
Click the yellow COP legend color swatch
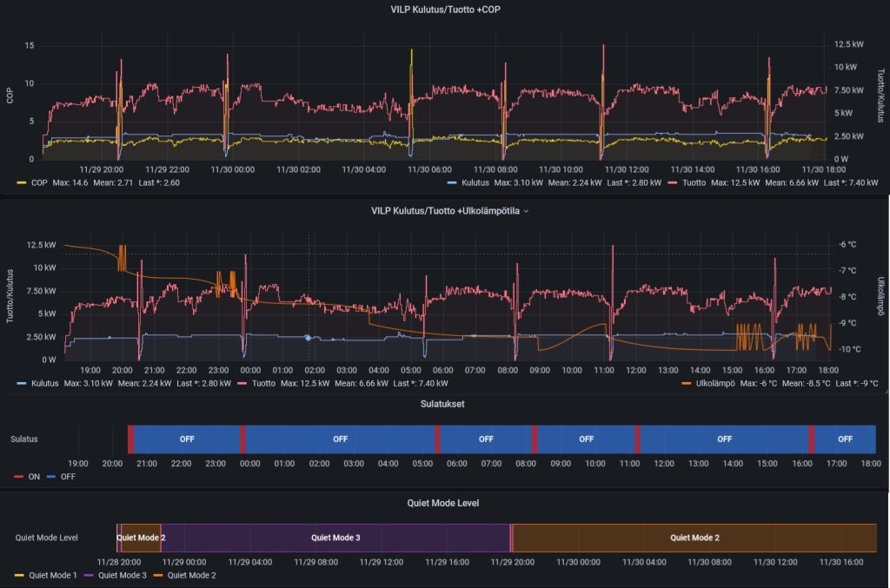(x=22, y=183)
